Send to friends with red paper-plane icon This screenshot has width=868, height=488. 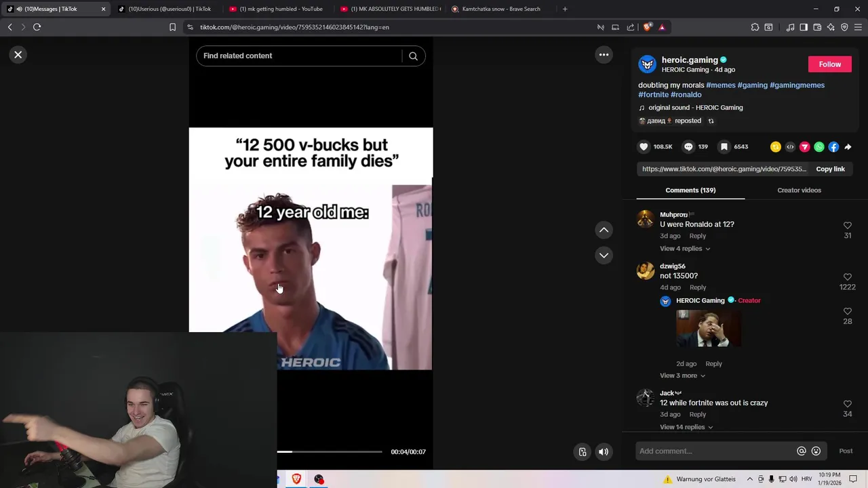pyautogui.click(x=805, y=147)
